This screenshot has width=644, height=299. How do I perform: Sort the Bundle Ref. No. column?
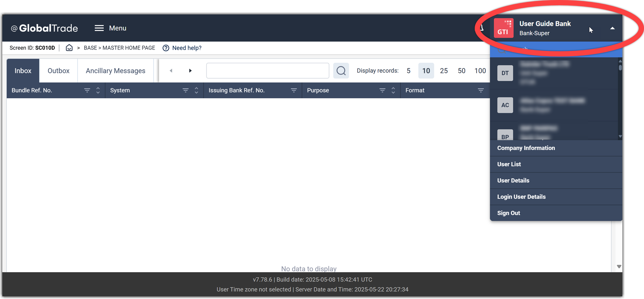click(x=98, y=90)
